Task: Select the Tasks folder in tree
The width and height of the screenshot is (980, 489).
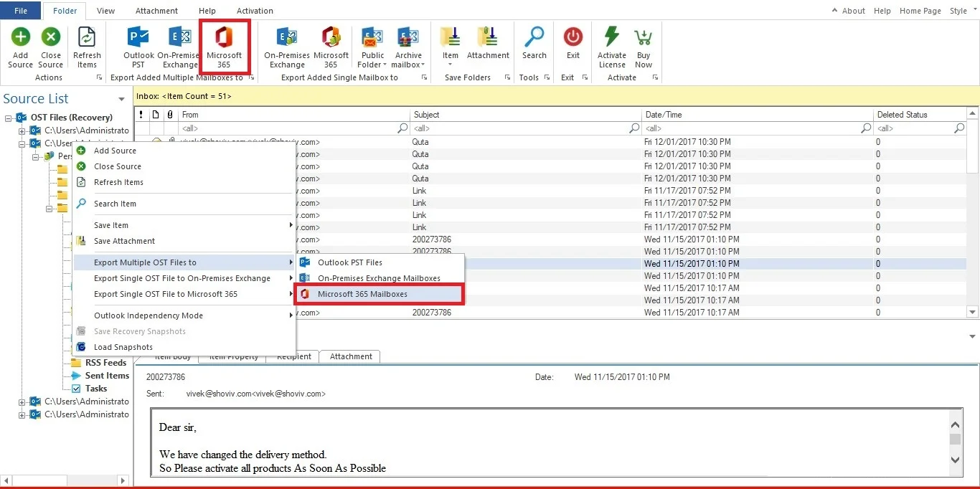Action: pyautogui.click(x=96, y=389)
